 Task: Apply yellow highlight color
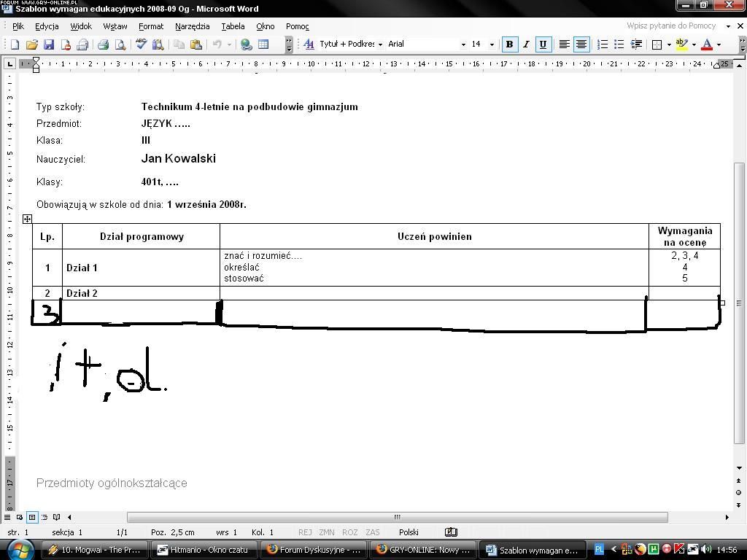[682, 44]
